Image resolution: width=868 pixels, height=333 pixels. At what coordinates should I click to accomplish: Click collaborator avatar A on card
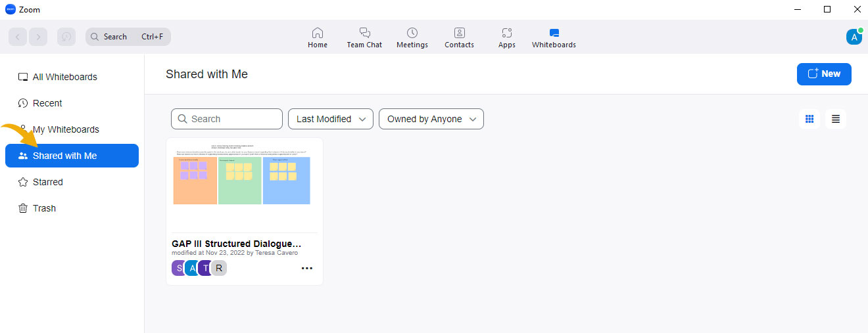(192, 267)
